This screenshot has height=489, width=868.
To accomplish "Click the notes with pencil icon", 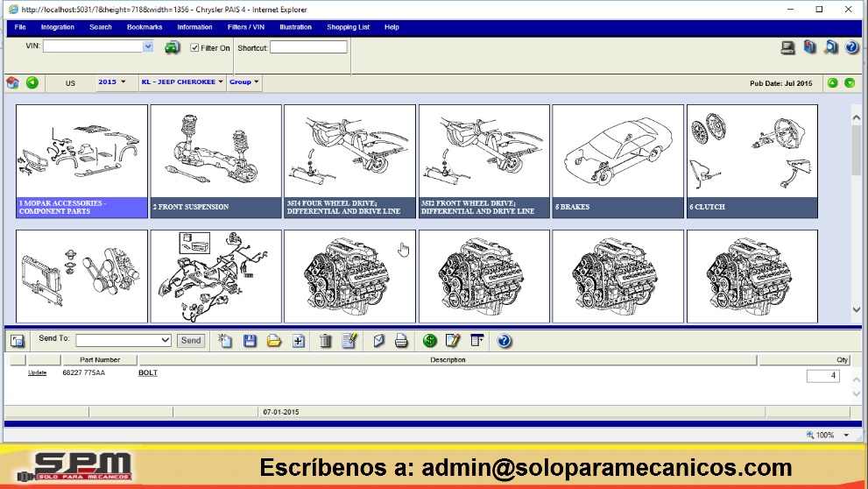I will click(x=349, y=341).
